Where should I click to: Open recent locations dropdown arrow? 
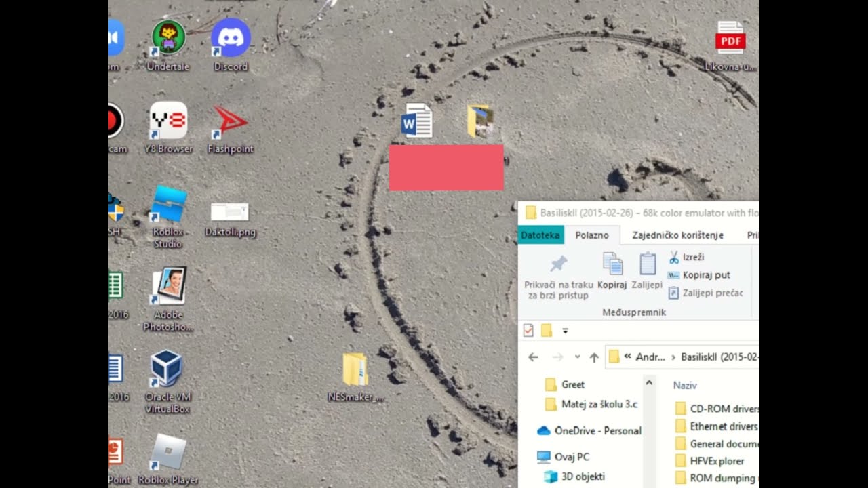(577, 357)
